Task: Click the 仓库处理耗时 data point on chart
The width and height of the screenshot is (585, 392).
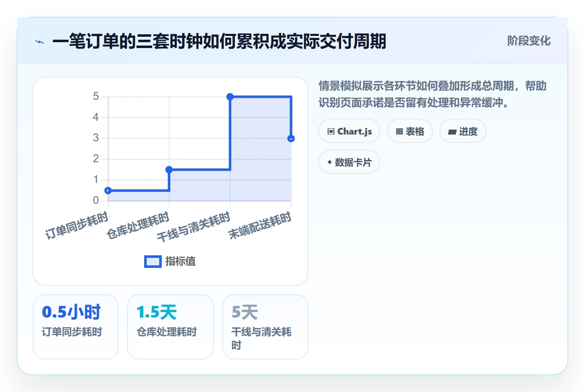Action: pos(169,170)
